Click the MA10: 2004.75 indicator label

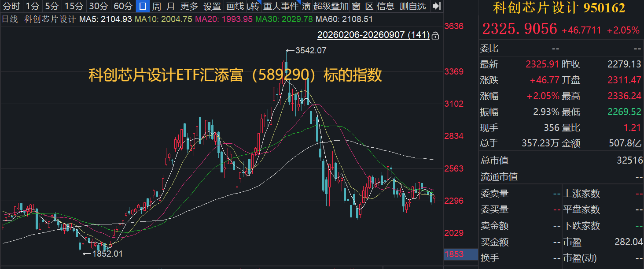pos(163,19)
